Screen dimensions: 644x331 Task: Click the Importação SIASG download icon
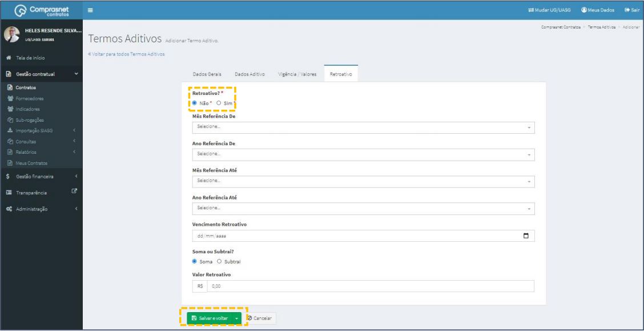coord(10,131)
